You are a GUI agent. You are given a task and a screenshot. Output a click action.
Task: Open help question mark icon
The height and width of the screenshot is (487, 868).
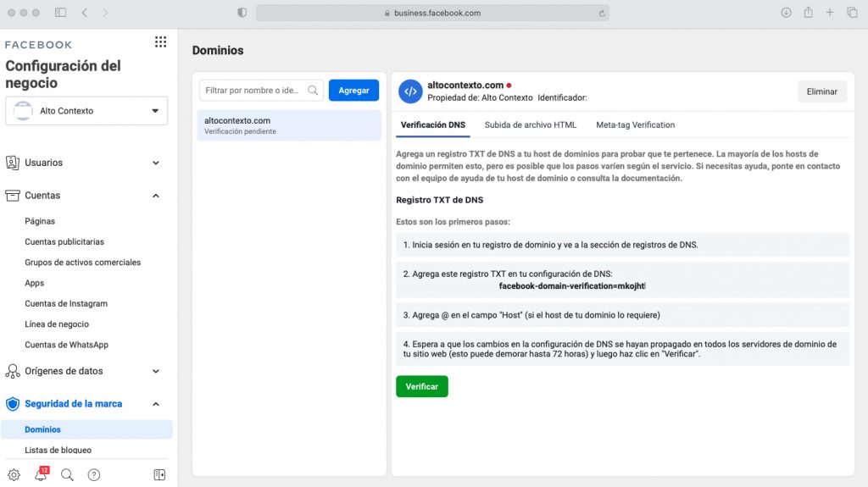click(x=94, y=475)
